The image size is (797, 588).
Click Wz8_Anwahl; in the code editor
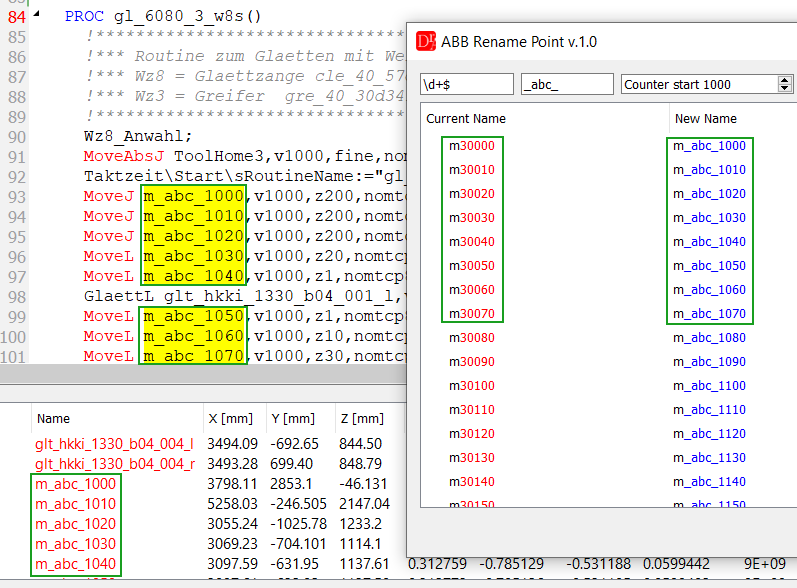138,136
